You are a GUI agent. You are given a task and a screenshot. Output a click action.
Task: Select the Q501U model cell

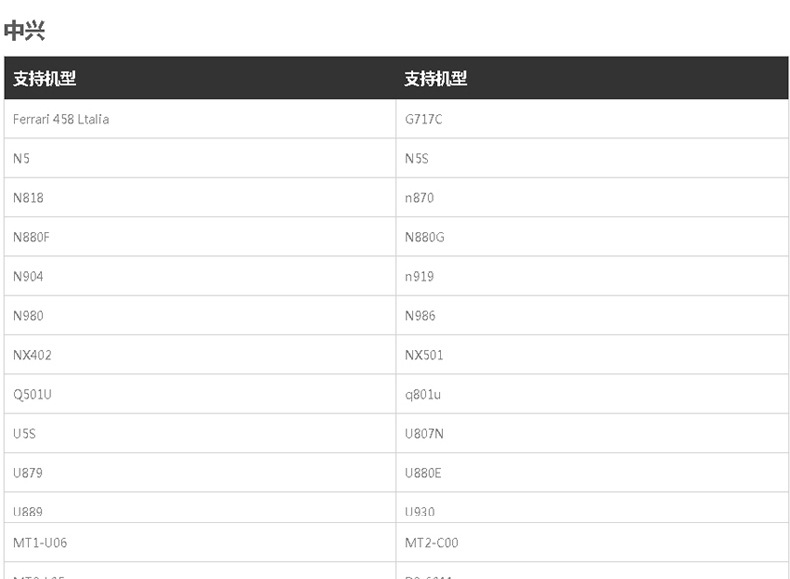[32, 394]
